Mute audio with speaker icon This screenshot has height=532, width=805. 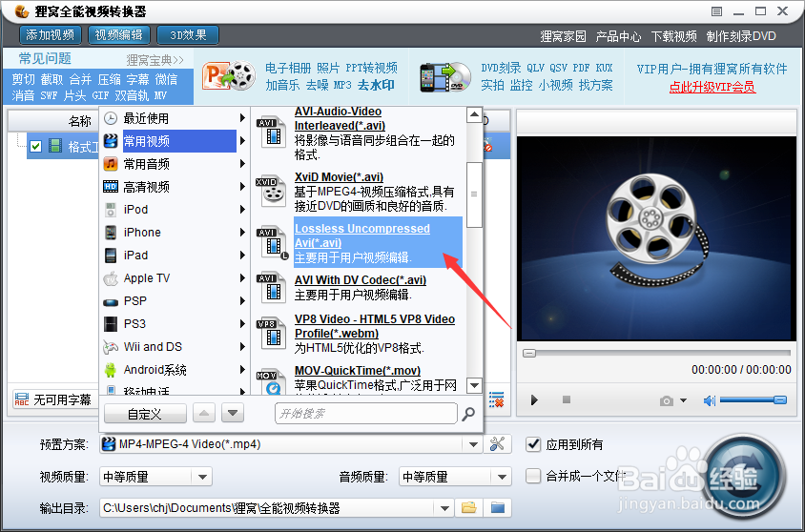[x=710, y=400]
